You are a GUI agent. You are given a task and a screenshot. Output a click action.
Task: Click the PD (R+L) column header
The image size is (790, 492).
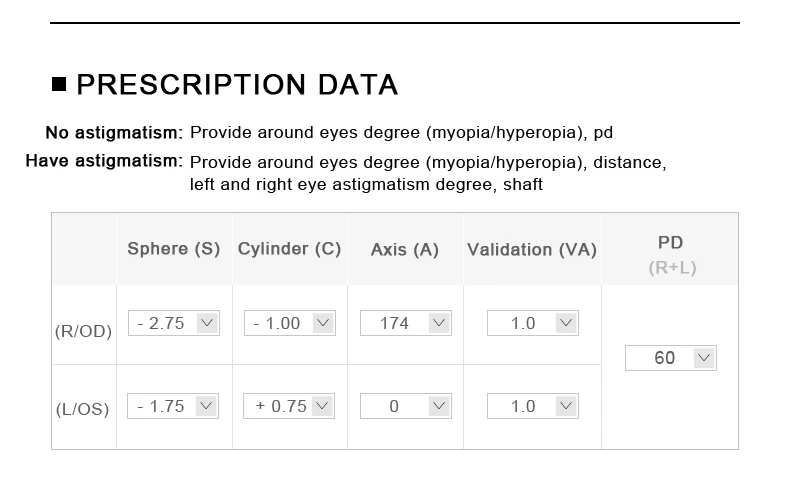point(672,255)
